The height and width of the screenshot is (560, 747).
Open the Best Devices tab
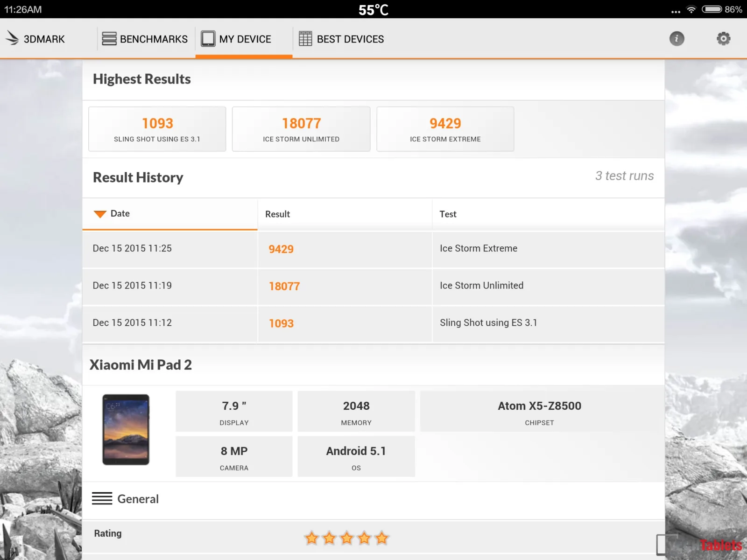341,39
